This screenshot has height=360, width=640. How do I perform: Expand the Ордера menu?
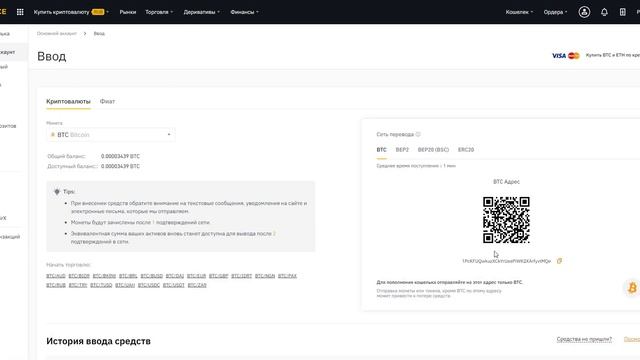coord(555,12)
